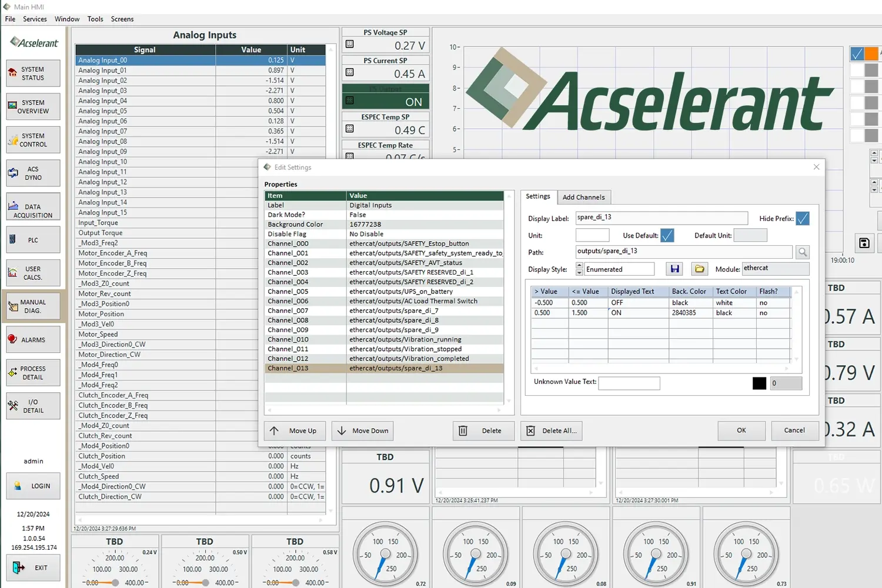
Task: Click the keypad icon beside PS Current SP
Action: (350, 72)
